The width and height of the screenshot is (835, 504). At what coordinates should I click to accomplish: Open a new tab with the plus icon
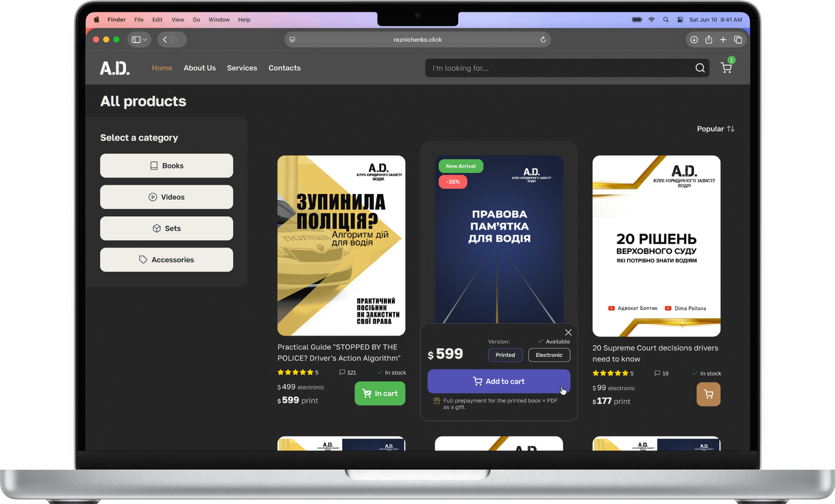(723, 39)
